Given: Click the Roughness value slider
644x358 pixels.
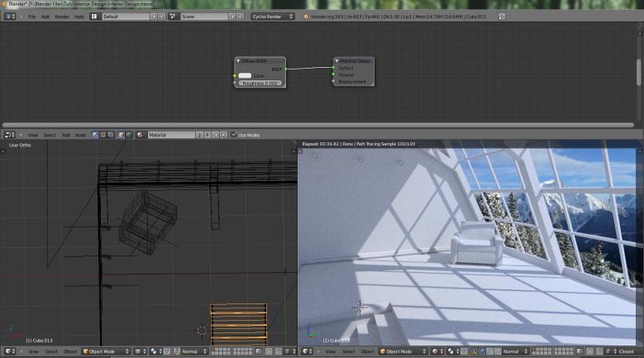Looking at the screenshot, I should pyautogui.click(x=260, y=84).
